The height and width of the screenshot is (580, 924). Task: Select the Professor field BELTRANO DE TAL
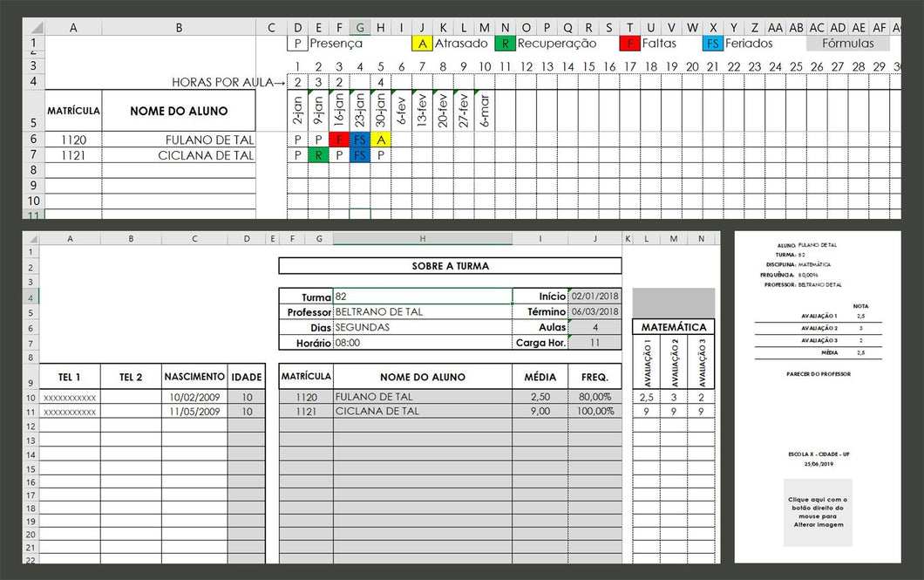coord(422,311)
